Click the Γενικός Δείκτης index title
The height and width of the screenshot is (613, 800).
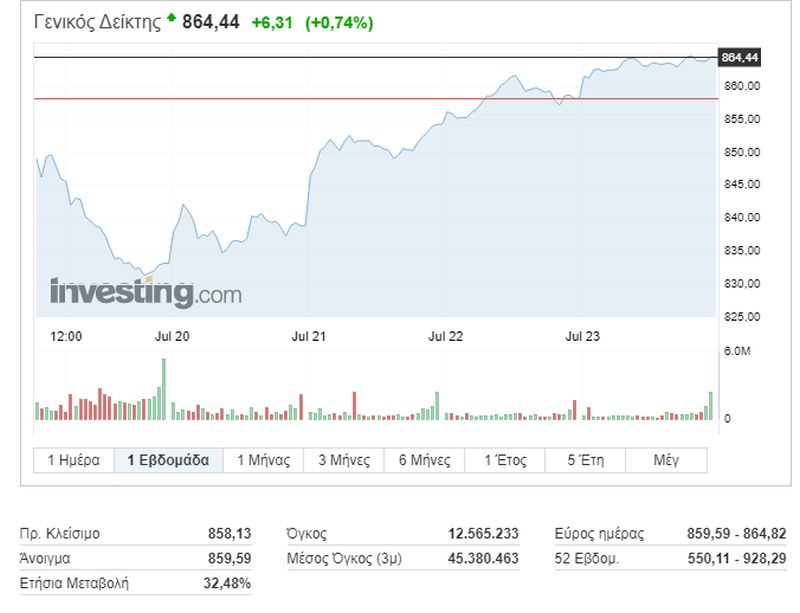point(97,22)
